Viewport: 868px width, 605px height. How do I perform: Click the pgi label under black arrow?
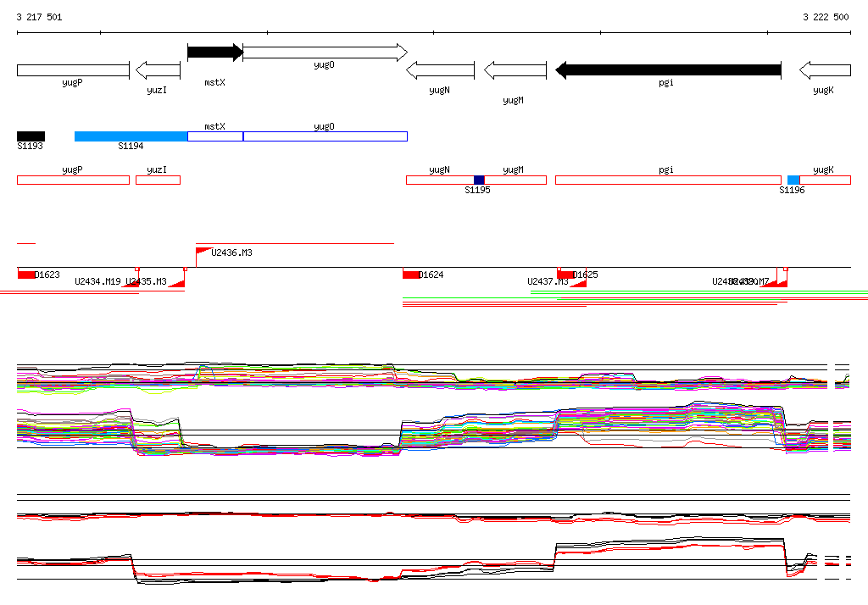[x=666, y=82]
